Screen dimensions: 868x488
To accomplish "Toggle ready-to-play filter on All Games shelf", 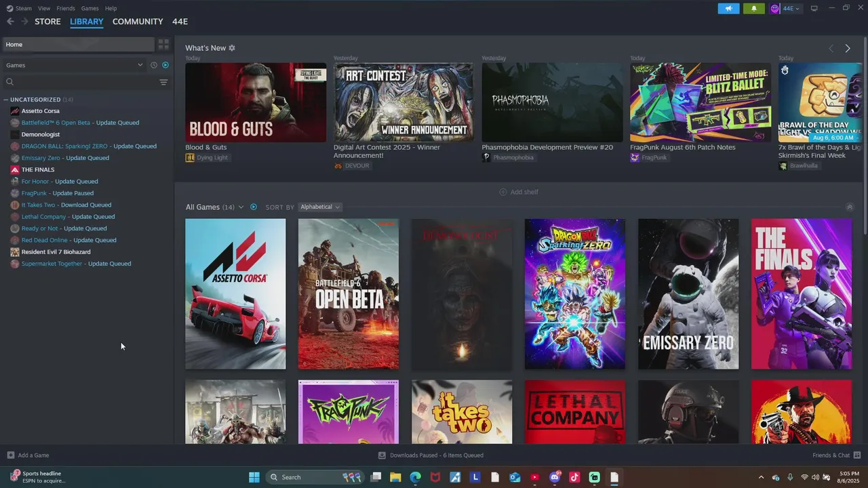I will point(254,207).
